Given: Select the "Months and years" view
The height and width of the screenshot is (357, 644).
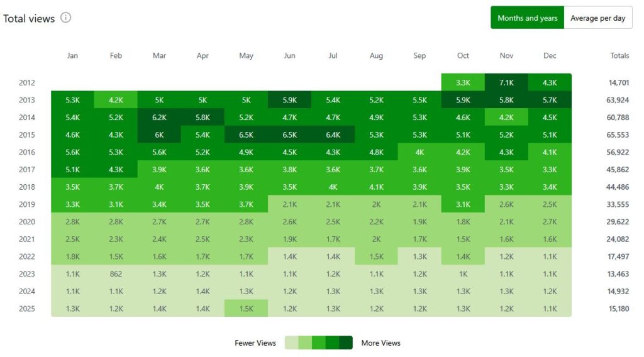Looking at the screenshot, I should pyautogui.click(x=527, y=18).
